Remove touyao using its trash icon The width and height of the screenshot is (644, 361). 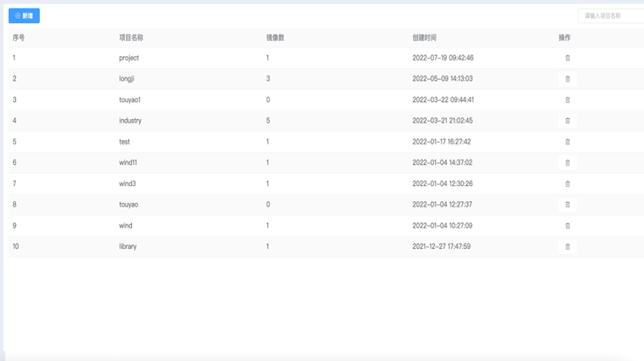point(567,205)
